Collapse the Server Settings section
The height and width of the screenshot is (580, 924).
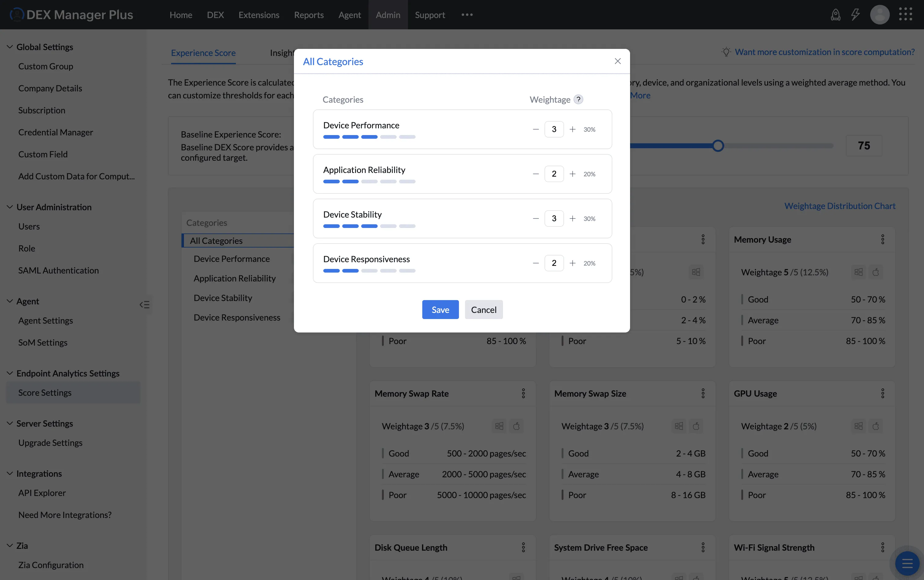coord(10,423)
